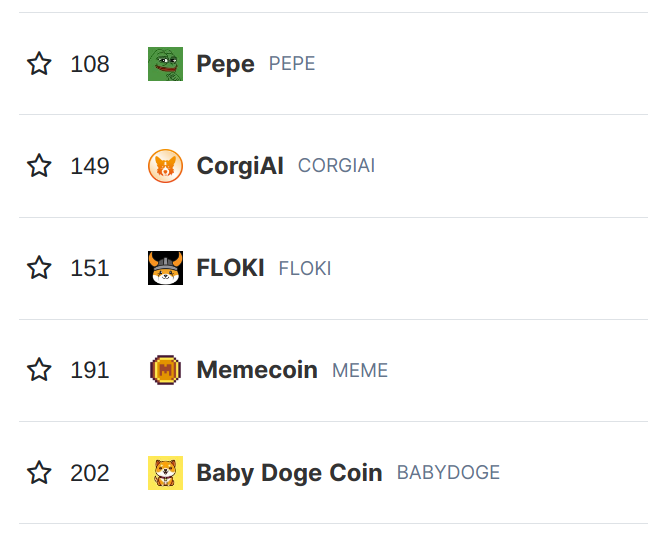Click rank number 151 in FLOKI row
648x536 pixels.
click(x=90, y=268)
